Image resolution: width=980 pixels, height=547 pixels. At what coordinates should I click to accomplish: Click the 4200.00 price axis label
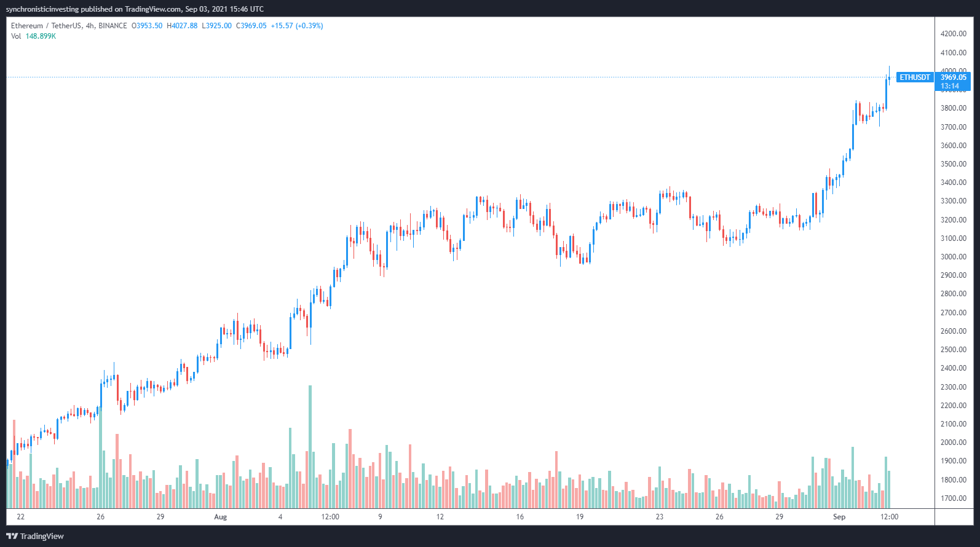(x=953, y=34)
